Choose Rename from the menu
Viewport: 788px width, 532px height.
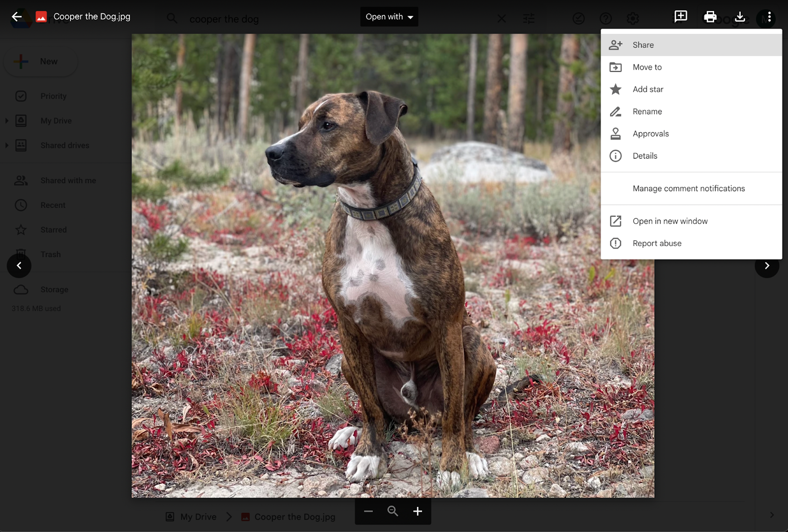tap(691, 111)
